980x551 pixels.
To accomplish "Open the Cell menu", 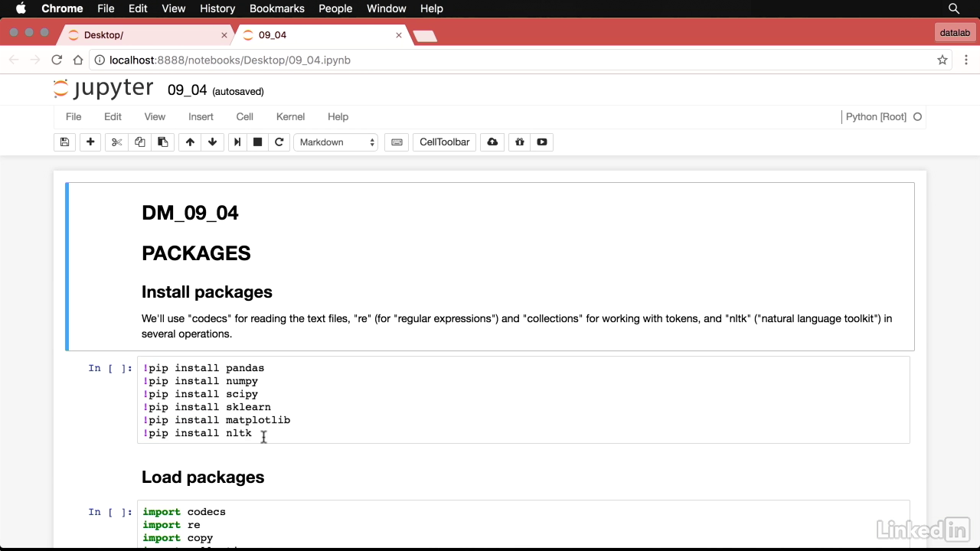I will click(x=244, y=117).
